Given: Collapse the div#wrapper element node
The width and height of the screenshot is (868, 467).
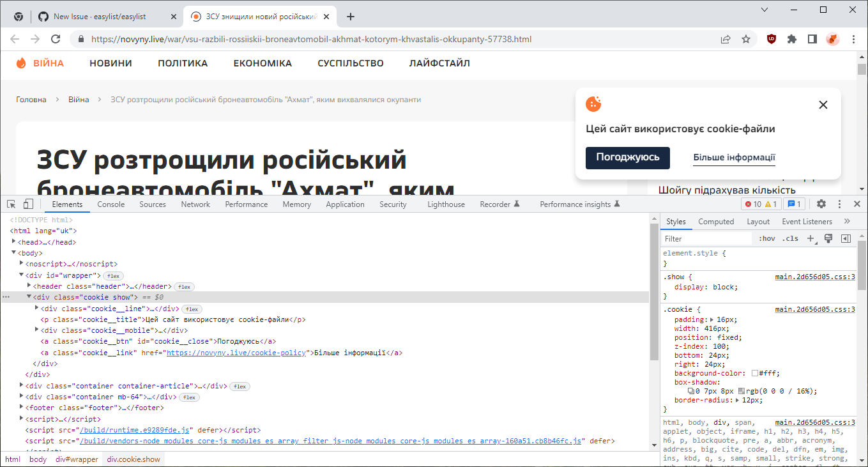Looking at the screenshot, I should (21, 275).
